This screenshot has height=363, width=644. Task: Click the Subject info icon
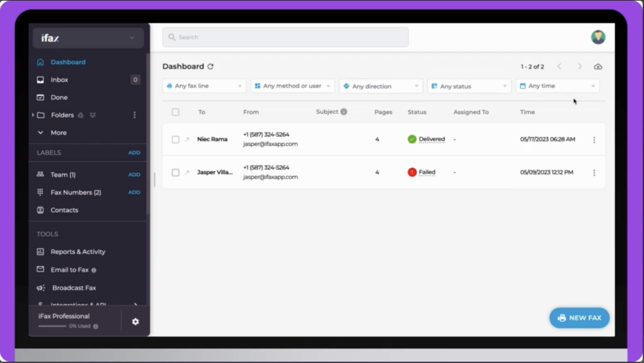pyautogui.click(x=344, y=112)
